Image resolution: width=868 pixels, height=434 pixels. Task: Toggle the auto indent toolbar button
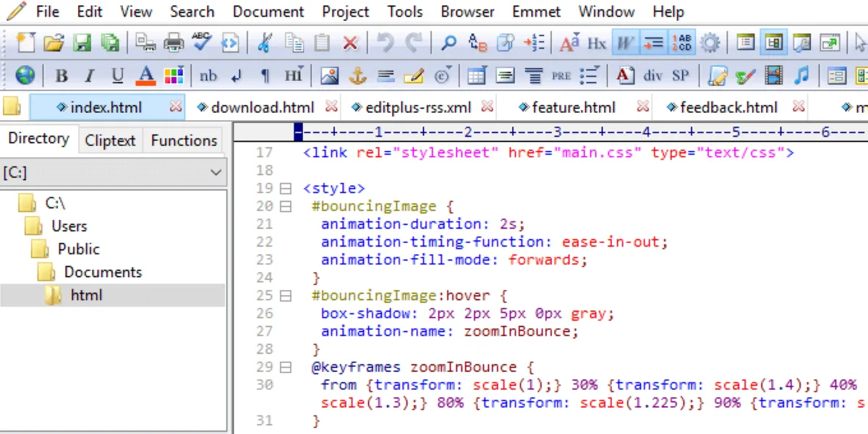point(653,43)
